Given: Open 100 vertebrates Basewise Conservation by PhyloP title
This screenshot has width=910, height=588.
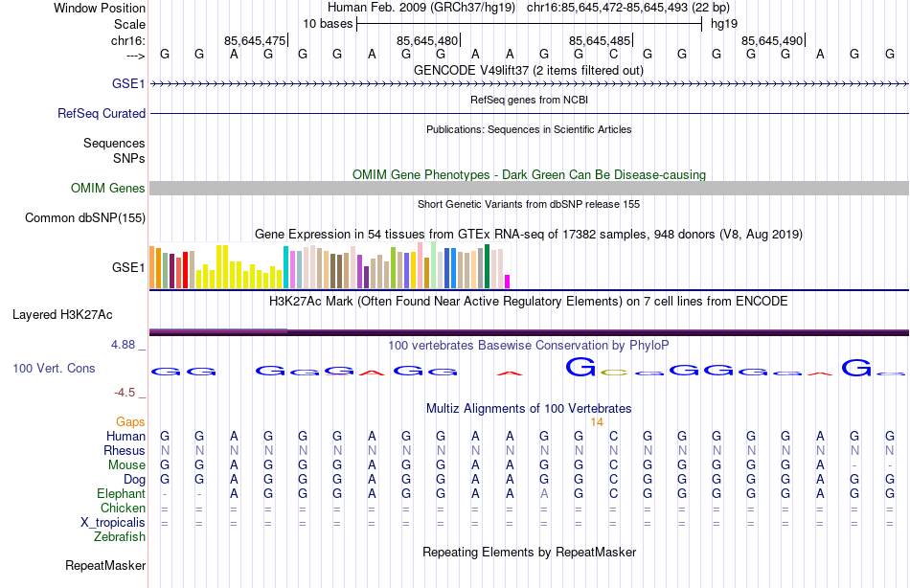Looking at the screenshot, I should 529,346.
